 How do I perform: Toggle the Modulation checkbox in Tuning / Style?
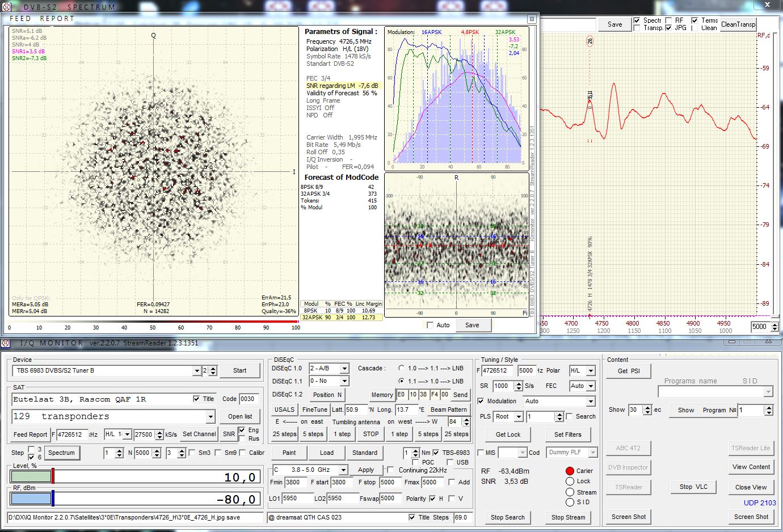[x=481, y=401]
